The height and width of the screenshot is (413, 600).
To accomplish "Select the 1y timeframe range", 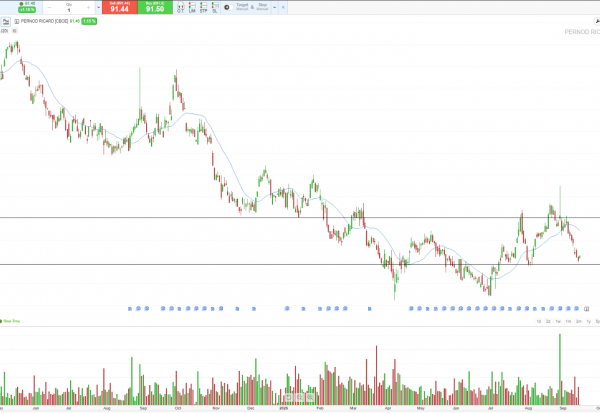I will [x=588, y=320].
